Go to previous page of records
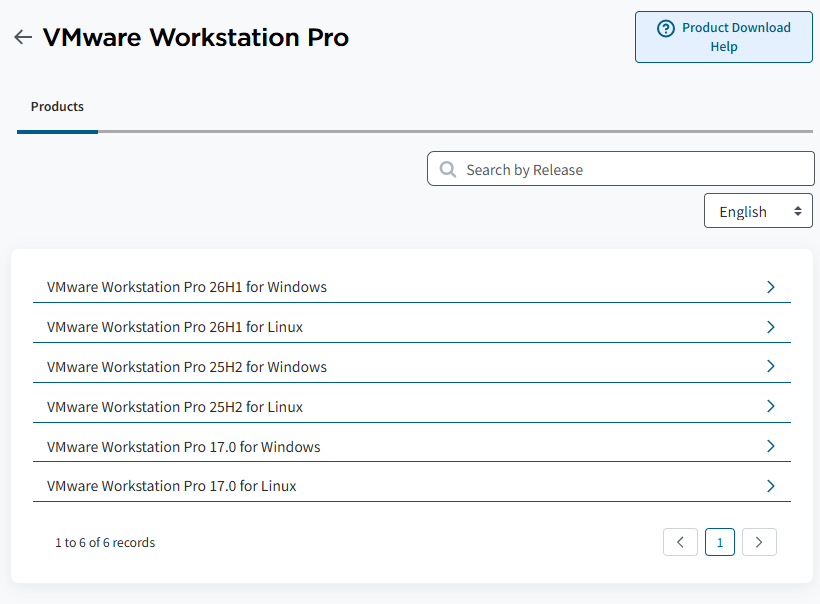Viewport: 820px width, 604px height. [680, 542]
